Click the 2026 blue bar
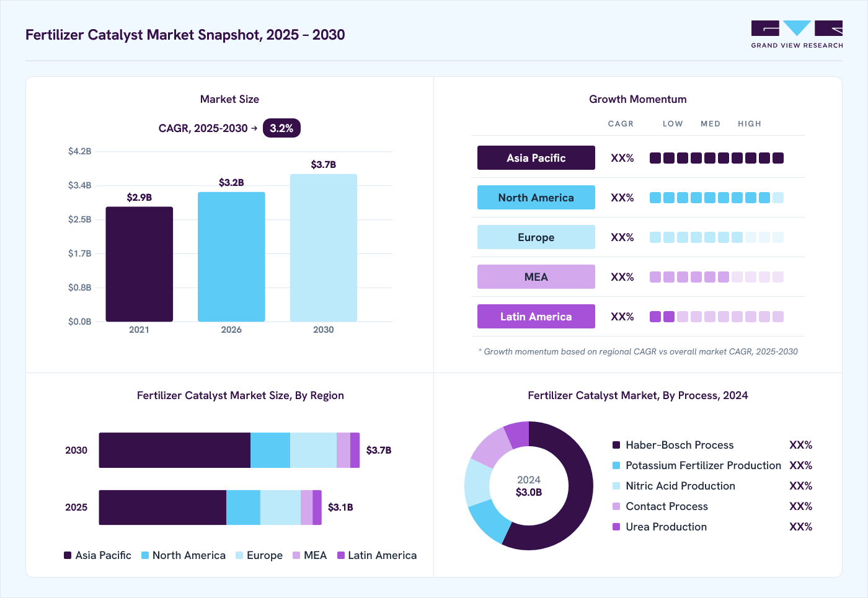The width and height of the screenshot is (868, 598). point(231,257)
